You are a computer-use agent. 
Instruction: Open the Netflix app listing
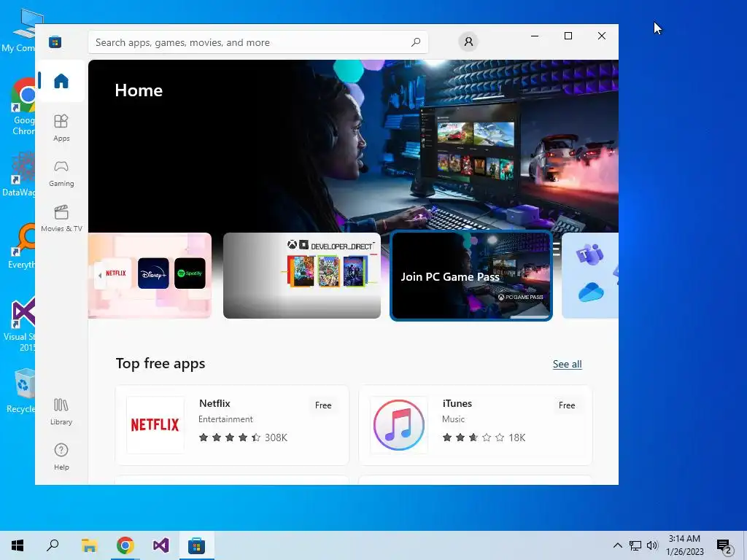[x=232, y=425]
